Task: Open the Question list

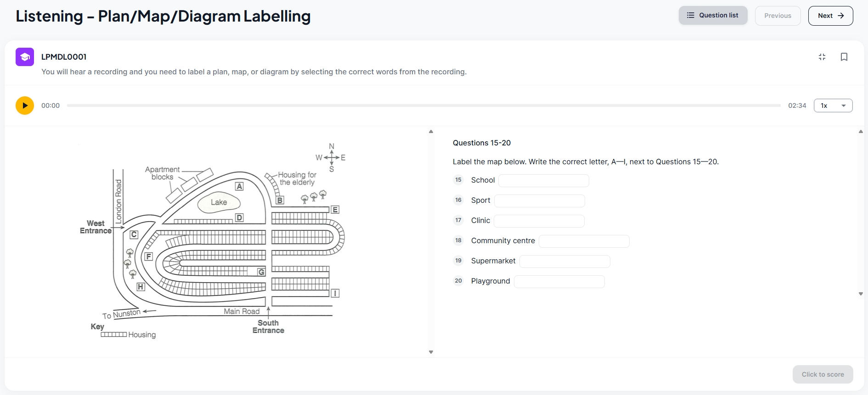Action: [713, 16]
